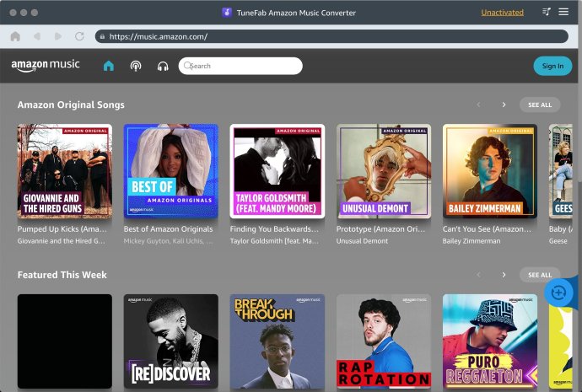Go back with the back arrow
Viewport: 582px width, 392px height.
[37, 36]
